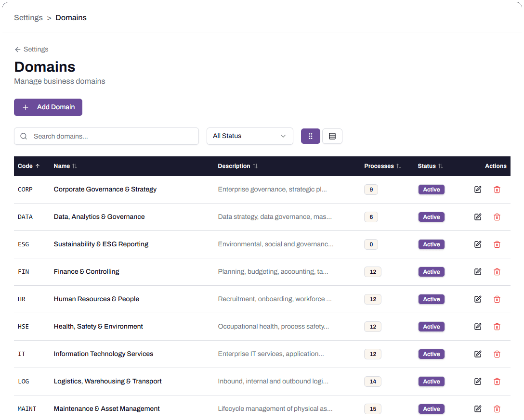Select Domains in the breadcrumb
The width and height of the screenshot is (524, 420).
[71, 18]
